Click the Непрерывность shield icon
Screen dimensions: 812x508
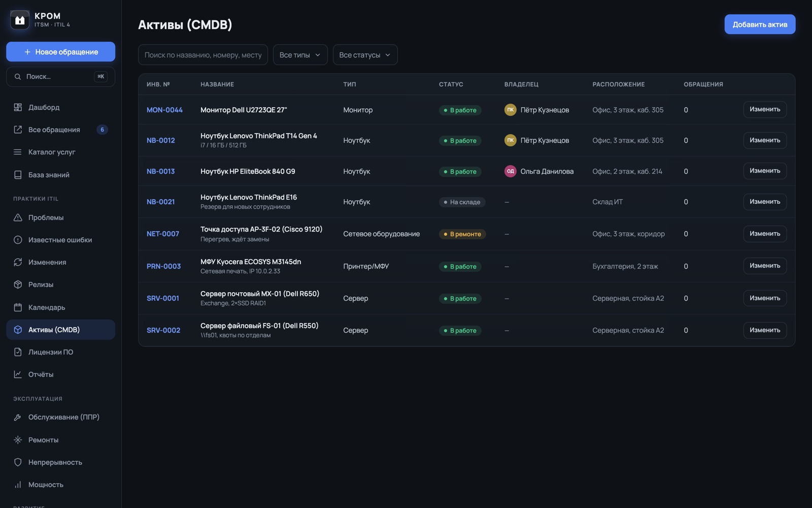pos(18,462)
